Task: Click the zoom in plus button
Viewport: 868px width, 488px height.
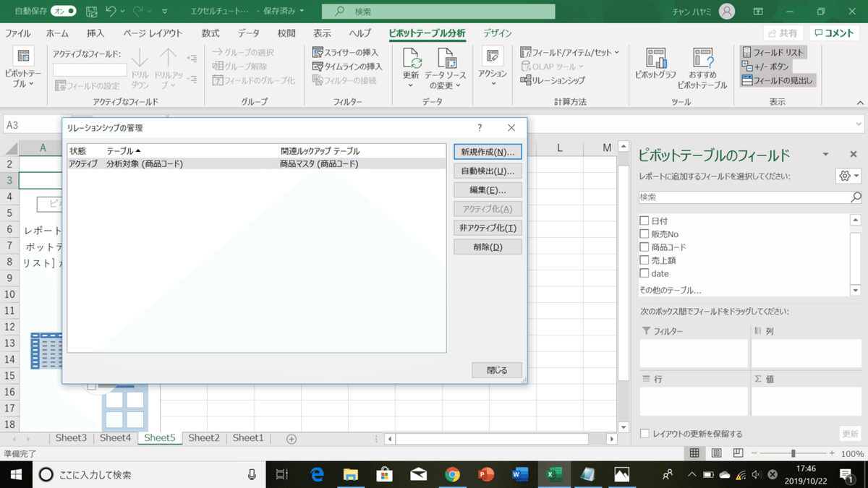Action: 830,453
